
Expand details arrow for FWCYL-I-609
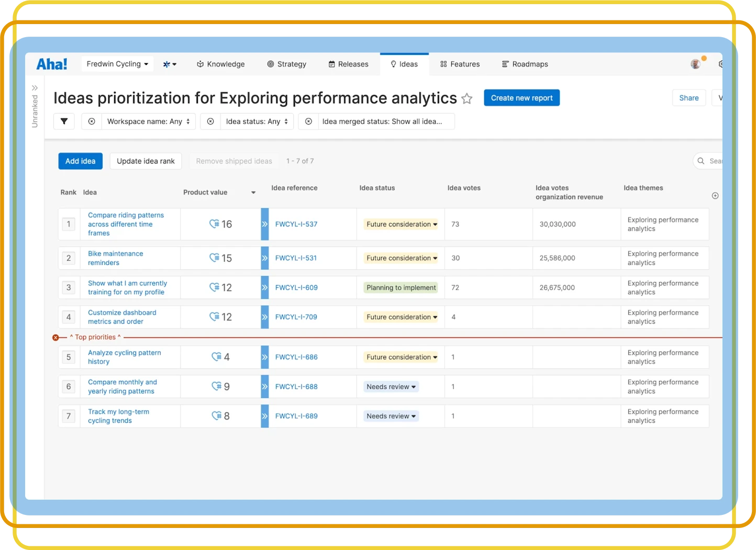coord(265,288)
